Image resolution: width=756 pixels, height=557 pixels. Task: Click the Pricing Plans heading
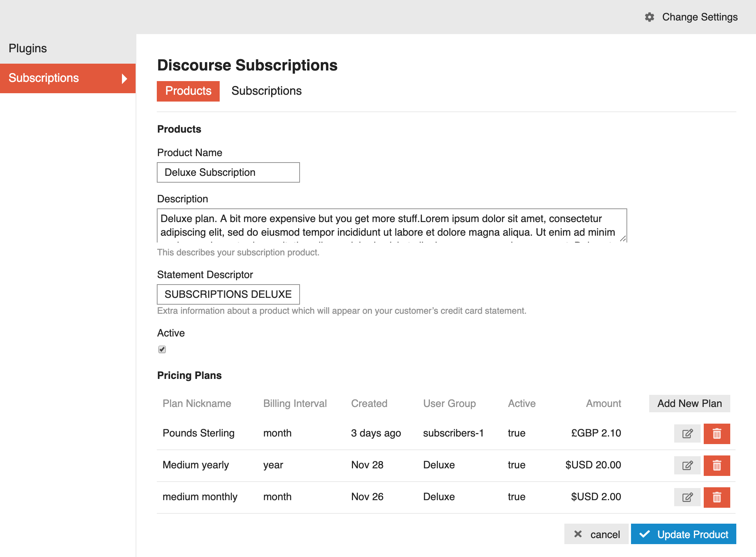tap(189, 376)
